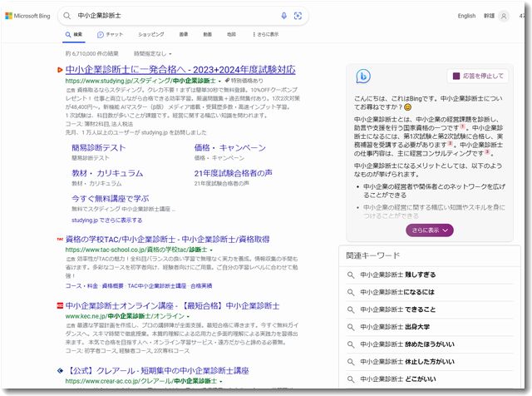Start voice search with microphone icon
532x396 pixels.
tap(283, 16)
